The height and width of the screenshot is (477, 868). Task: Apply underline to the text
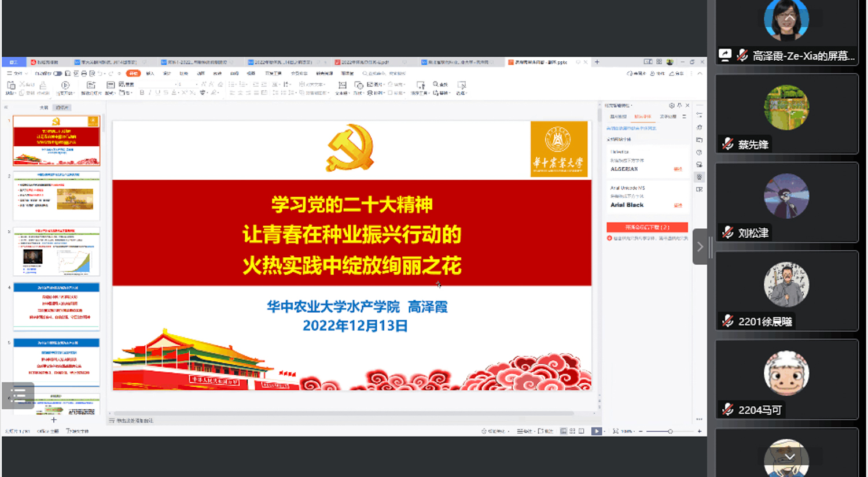tap(156, 91)
